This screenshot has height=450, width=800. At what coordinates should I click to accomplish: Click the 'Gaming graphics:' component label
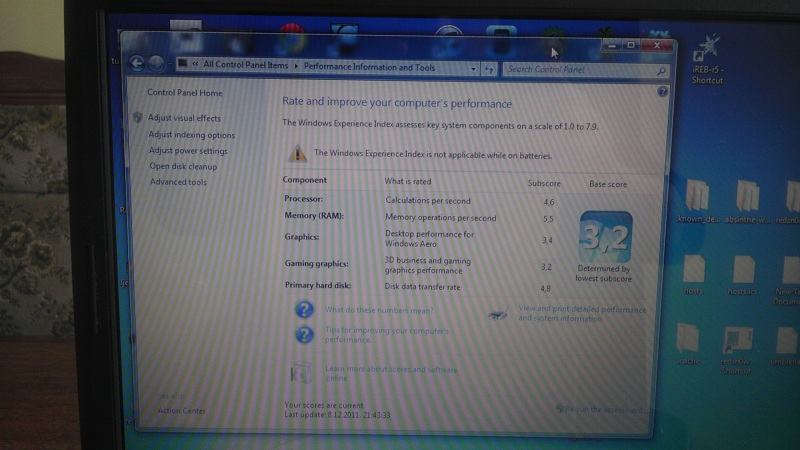pyautogui.click(x=316, y=264)
